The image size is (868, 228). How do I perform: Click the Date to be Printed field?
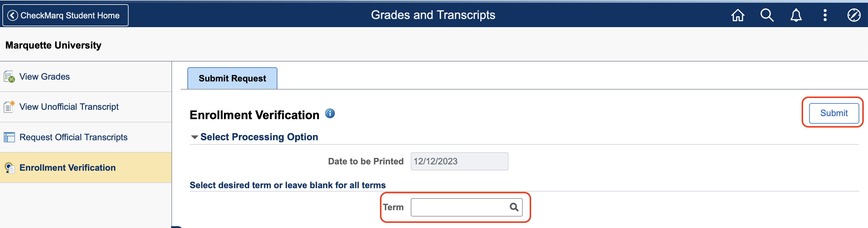pos(459,161)
